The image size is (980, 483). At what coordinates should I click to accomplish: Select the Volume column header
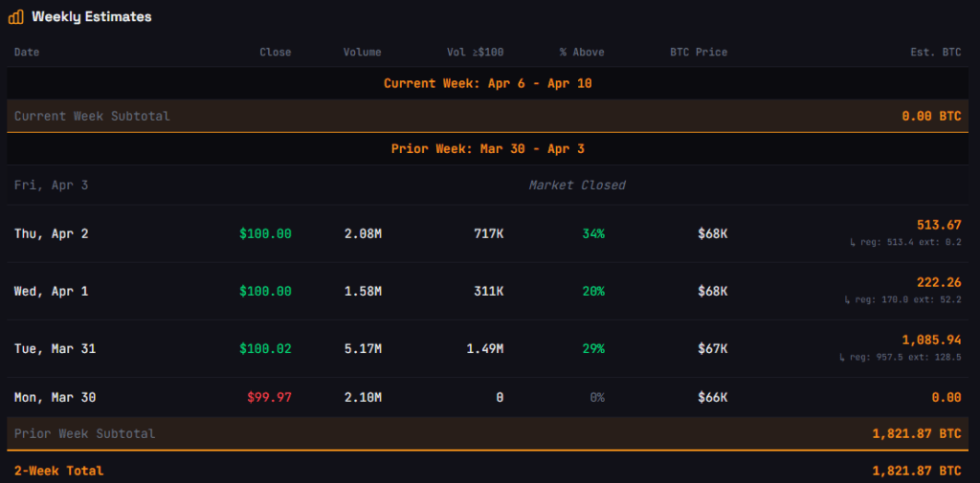(362, 52)
